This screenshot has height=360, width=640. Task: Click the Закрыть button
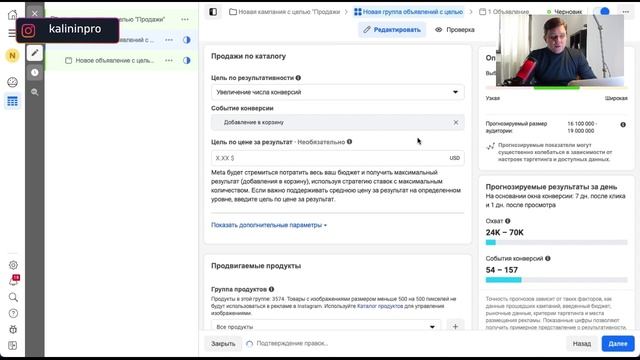point(223,344)
